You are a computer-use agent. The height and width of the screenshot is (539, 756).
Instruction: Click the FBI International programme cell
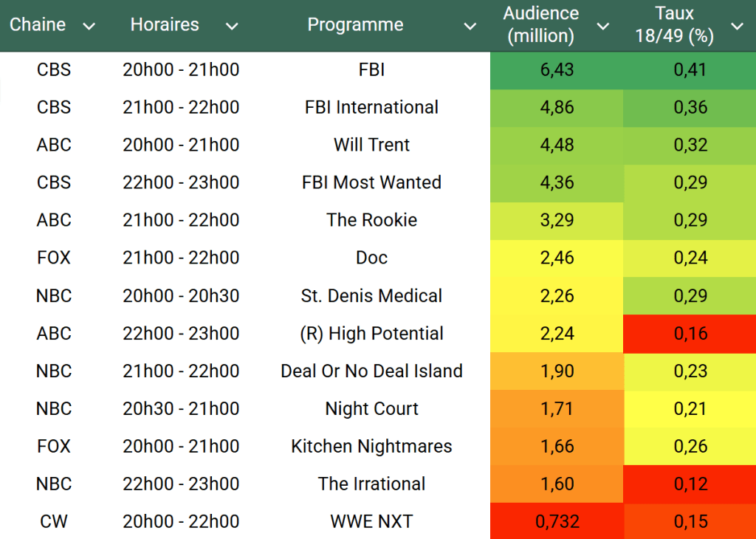tap(371, 108)
